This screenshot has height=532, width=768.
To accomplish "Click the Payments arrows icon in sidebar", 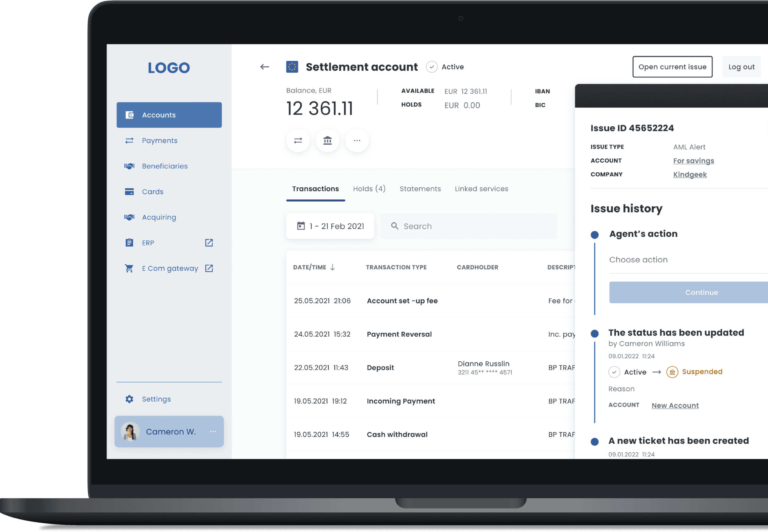I will coord(130,141).
